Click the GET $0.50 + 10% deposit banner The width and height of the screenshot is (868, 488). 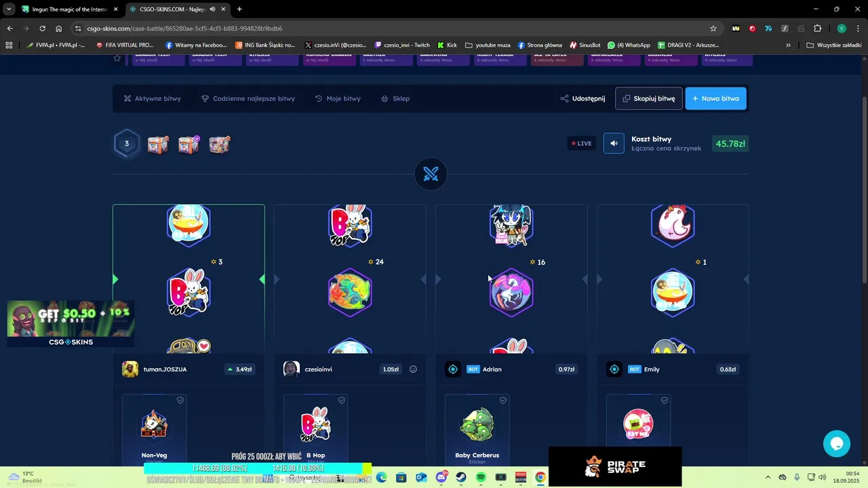pyautogui.click(x=71, y=323)
